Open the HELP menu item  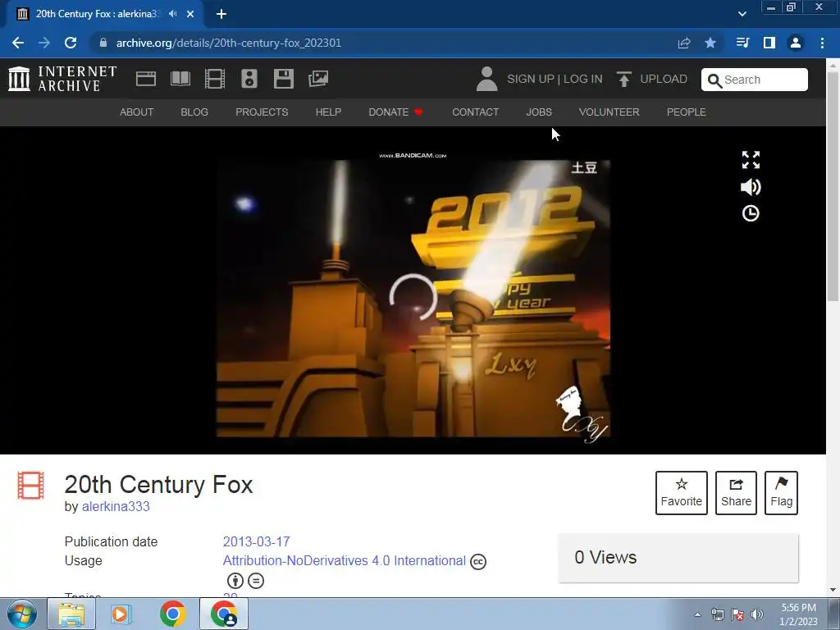pos(328,112)
